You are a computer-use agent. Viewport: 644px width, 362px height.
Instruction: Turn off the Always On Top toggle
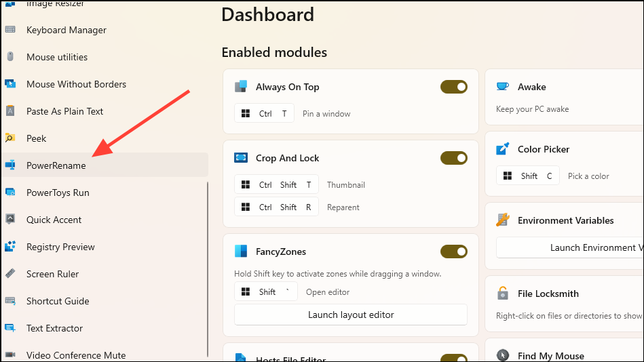(x=454, y=87)
